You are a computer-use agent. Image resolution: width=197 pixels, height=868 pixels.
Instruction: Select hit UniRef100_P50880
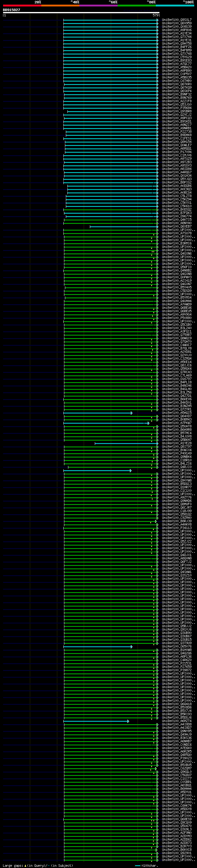[177, 318]
